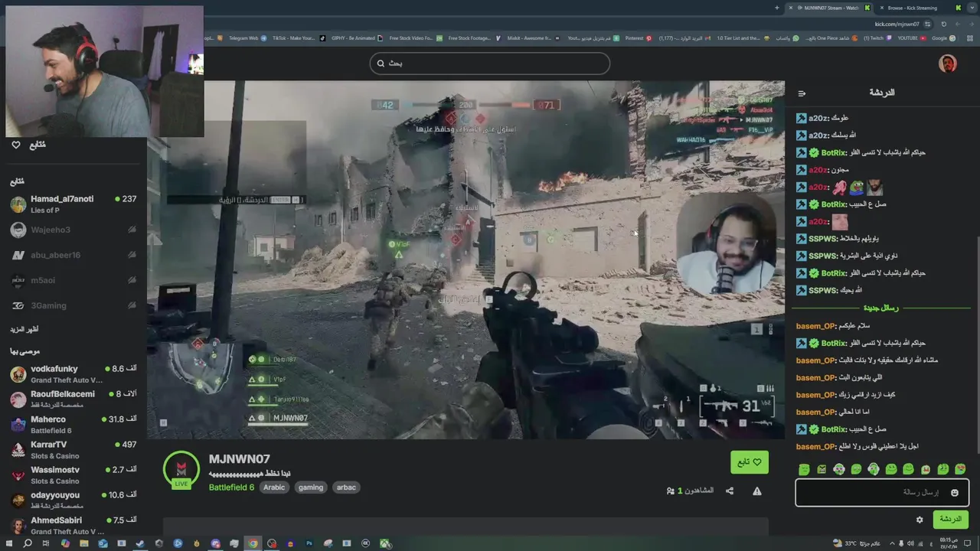Open Xbox app from the taskbar

pyautogui.click(x=385, y=543)
